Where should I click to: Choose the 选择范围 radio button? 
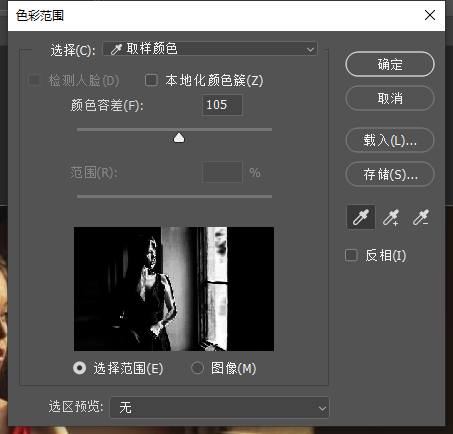[x=80, y=368]
